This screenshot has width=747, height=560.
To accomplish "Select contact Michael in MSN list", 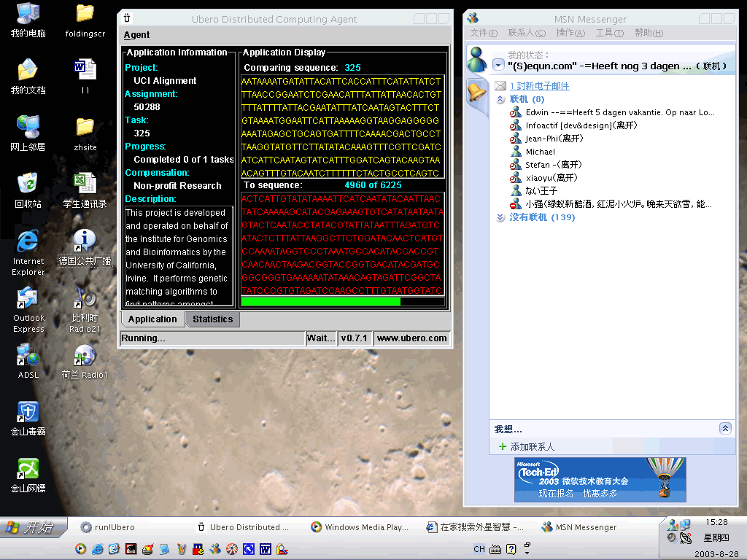I will (533, 152).
